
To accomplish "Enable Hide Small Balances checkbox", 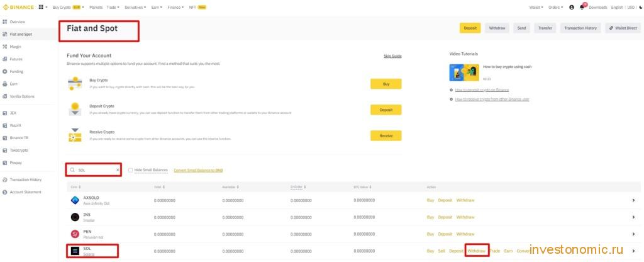I will pos(131,170).
